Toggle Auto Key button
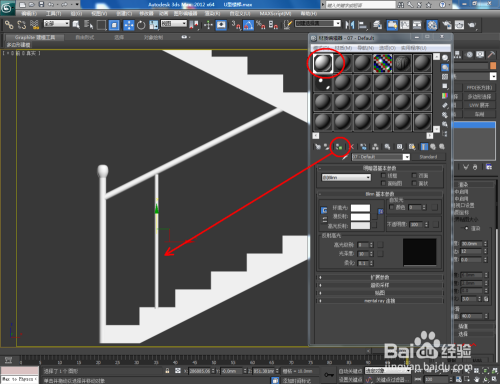 [x=350, y=371]
